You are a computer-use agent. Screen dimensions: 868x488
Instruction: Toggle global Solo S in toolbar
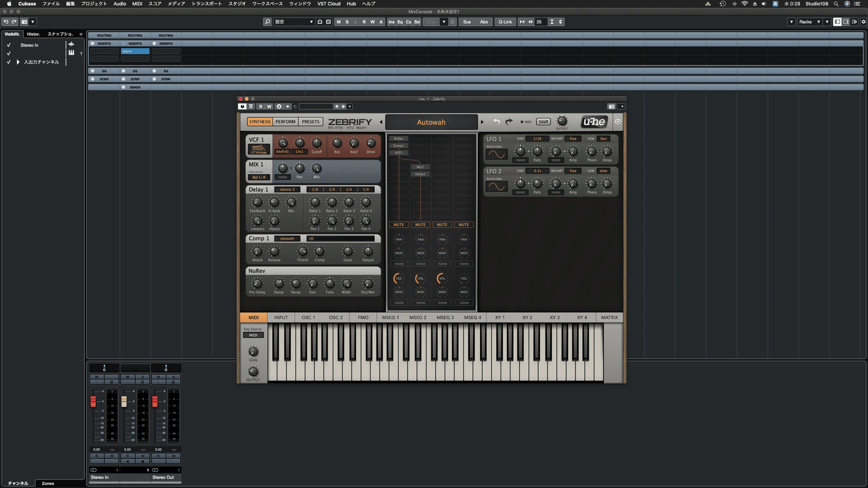tap(347, 22)
